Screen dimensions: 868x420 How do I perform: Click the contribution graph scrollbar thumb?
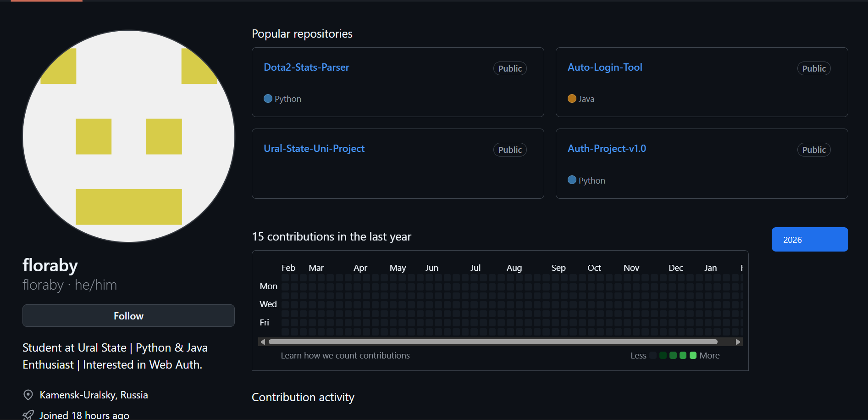point(493,342)
